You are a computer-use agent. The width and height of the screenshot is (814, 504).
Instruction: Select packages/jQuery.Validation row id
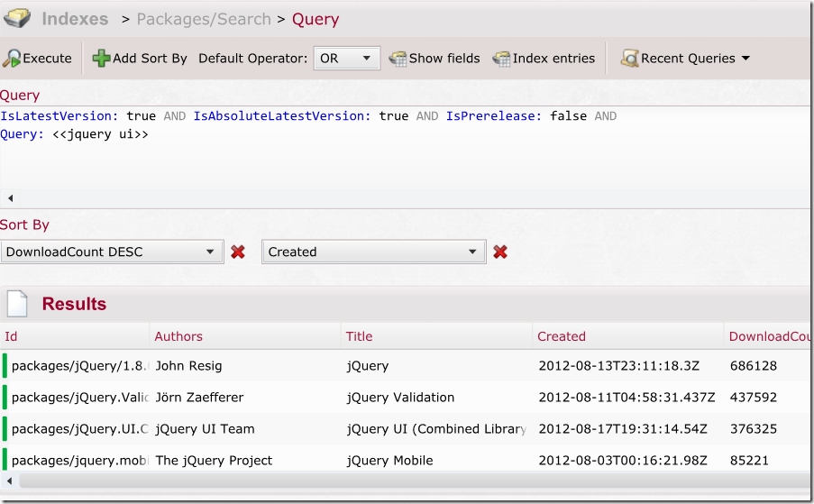[x=80, y=398]
